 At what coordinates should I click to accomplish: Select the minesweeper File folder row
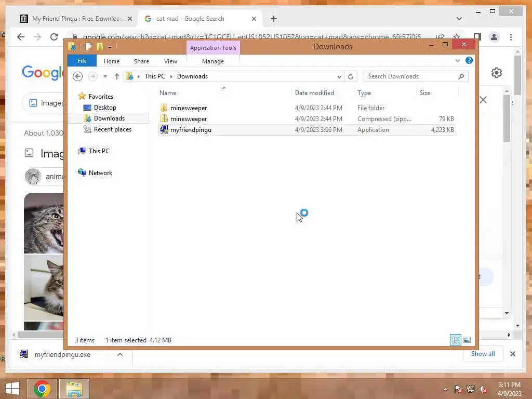click(307, 108)
